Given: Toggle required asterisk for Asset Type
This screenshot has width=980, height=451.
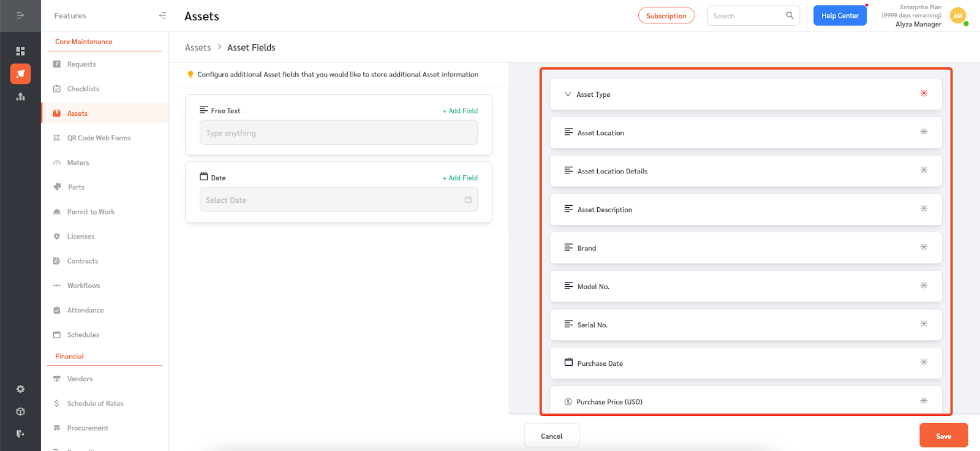Looking at the screenshot, I should [924, 93].
